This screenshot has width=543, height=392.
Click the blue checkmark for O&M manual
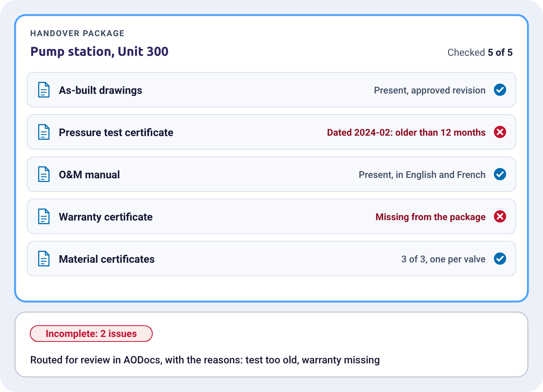(x=500, y=174)
